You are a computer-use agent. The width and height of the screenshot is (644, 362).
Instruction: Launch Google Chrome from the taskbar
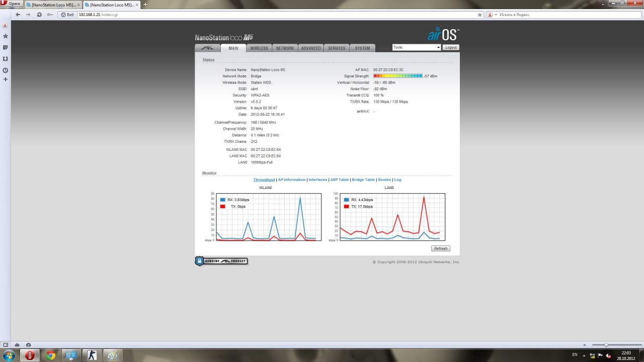click(50, 355)
